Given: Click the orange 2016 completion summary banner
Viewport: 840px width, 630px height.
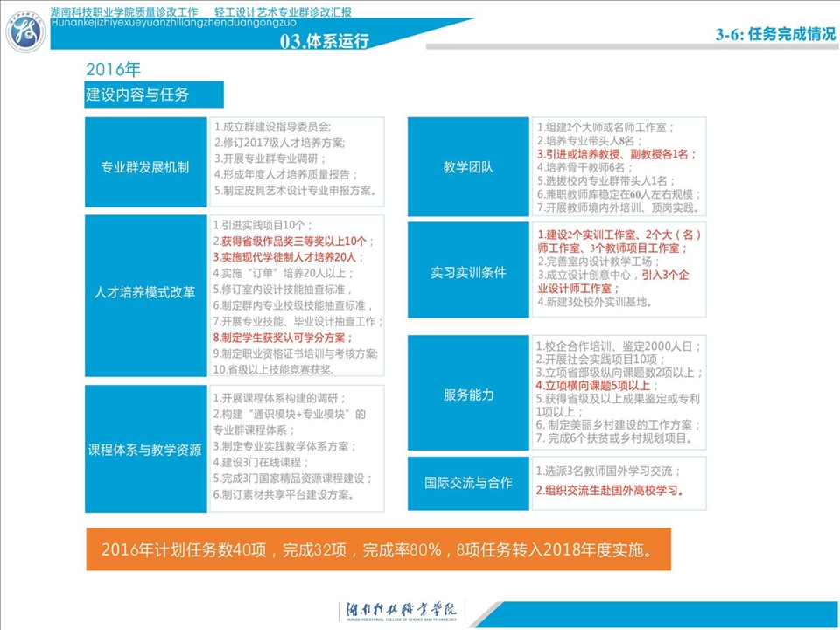Looking at the screenshot, I should [378, 549].
